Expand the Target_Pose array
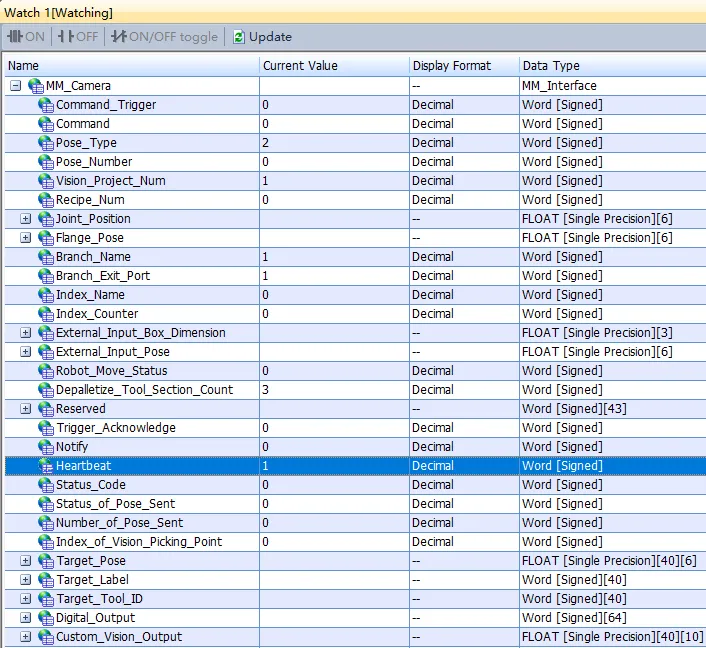 click(26, 561)
